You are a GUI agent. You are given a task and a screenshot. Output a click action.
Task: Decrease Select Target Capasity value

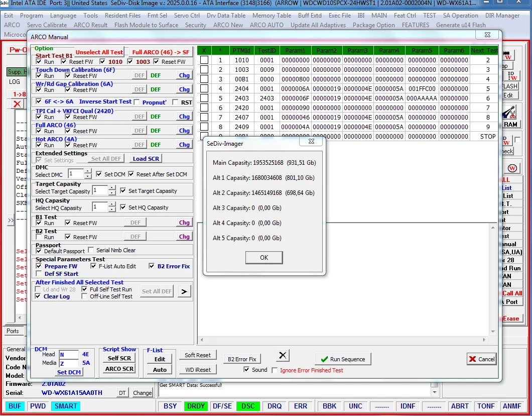click(x=112, y=193)
